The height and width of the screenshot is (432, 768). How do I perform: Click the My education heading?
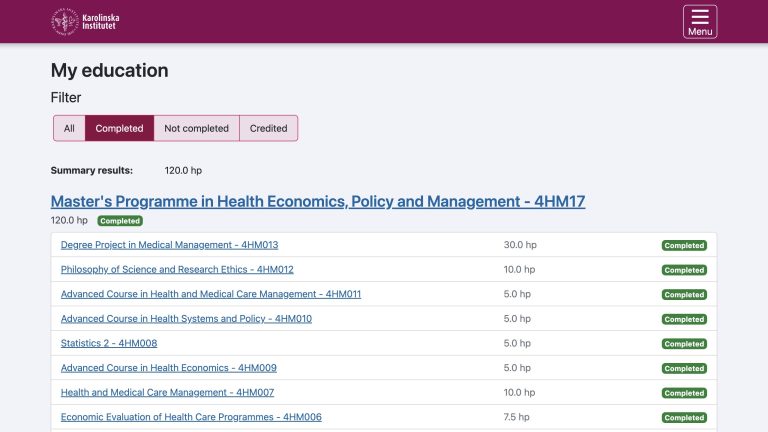[110, 71]
